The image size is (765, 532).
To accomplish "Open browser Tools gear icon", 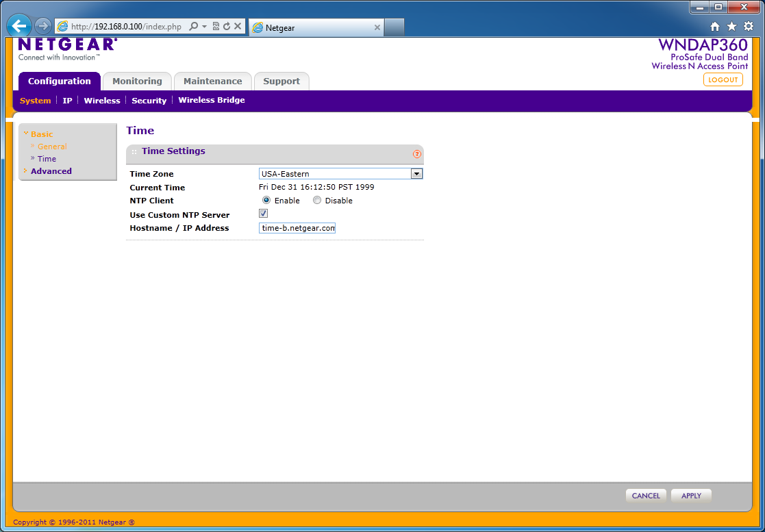I will coord(749,26).
